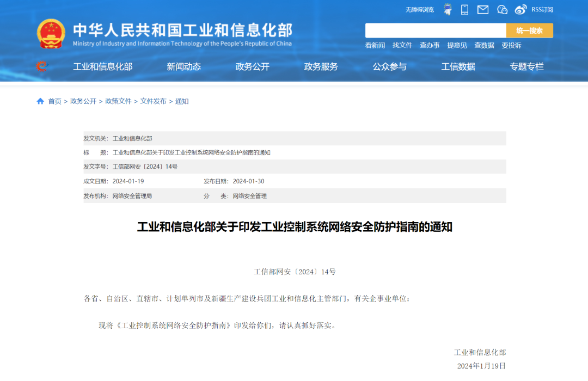Open the Weibo icon in header

521,9
